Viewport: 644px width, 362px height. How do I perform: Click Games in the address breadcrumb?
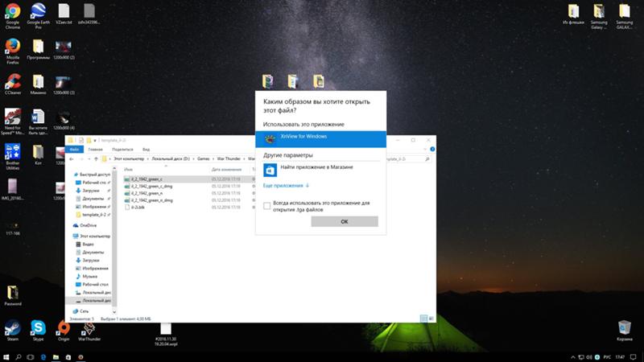204,158
